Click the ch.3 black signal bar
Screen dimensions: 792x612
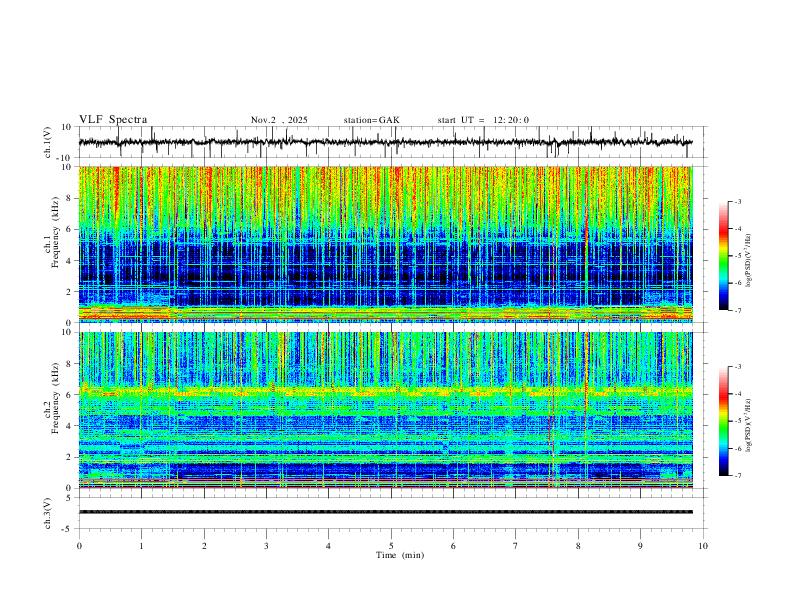coord(385,512)
